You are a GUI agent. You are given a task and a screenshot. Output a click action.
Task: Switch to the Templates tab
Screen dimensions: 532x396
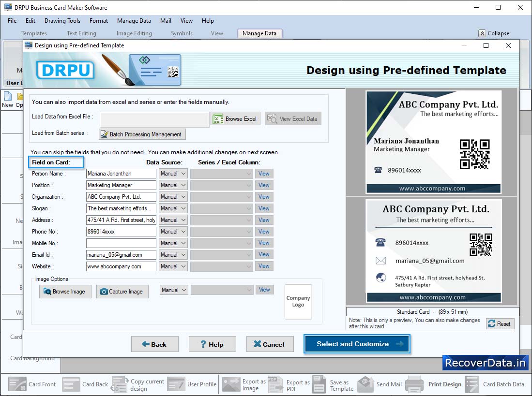click(x=34, y=33)
